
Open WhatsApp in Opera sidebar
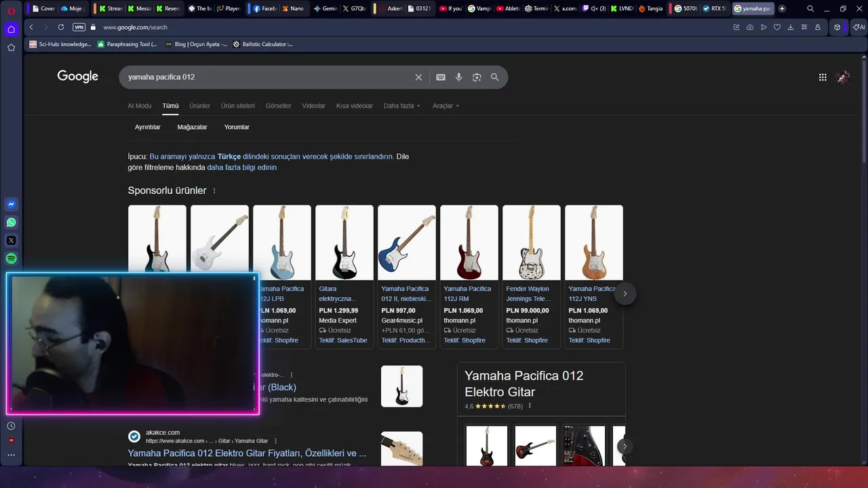[11, 222]
